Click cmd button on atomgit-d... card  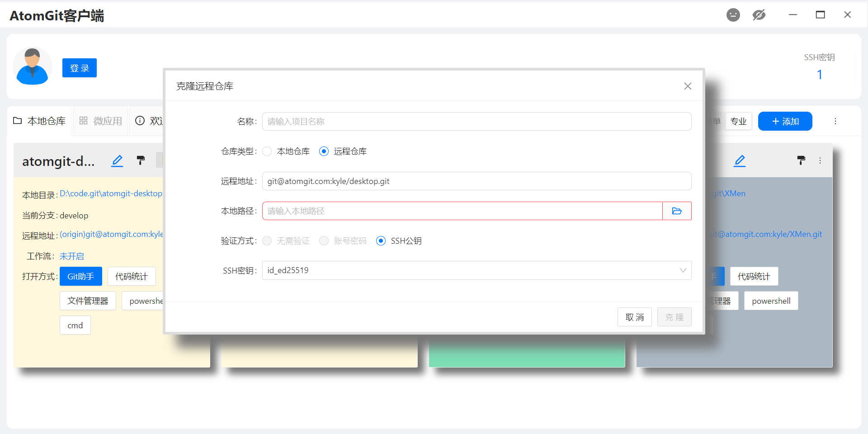pyautogui.click(x=75, y=325)
